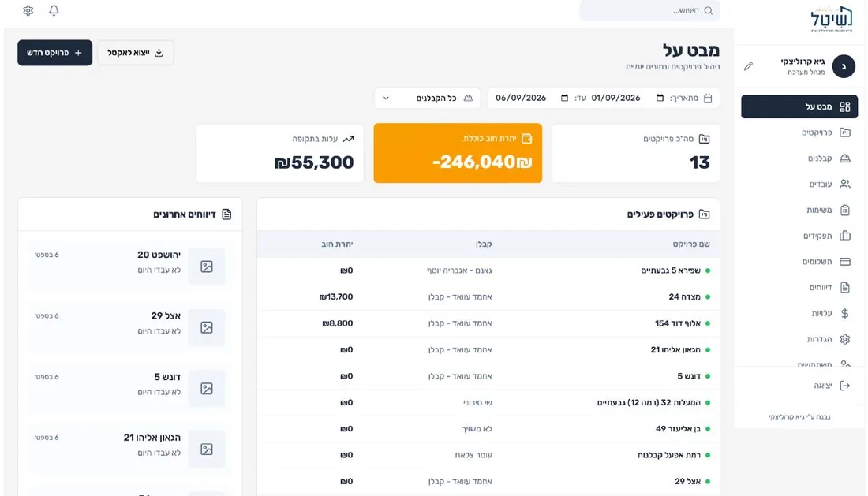868x496 pixels.
Task: Create a new project with פרויקט חדש
Action: (54, 53)
